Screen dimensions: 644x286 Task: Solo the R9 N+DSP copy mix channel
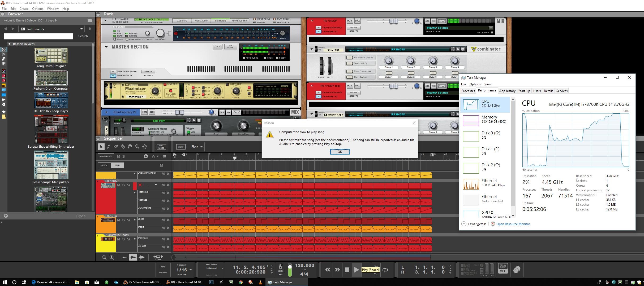tap(358, 86)
